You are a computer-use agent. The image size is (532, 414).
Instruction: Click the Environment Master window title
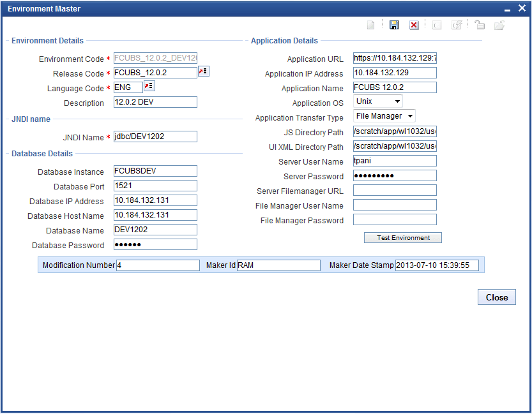click(x=44, y=9)
